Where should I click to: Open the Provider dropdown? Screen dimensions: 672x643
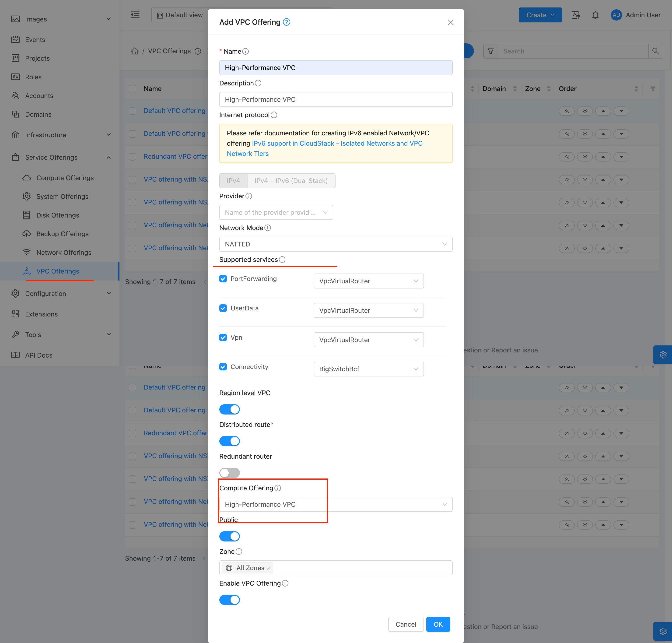pos(276,213)
